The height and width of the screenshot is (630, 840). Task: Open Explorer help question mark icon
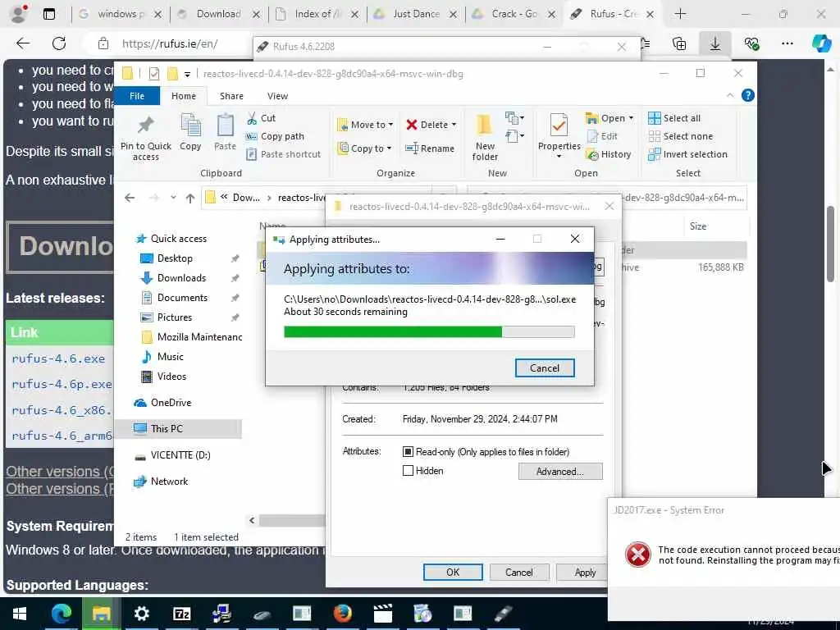pos(748,95)
